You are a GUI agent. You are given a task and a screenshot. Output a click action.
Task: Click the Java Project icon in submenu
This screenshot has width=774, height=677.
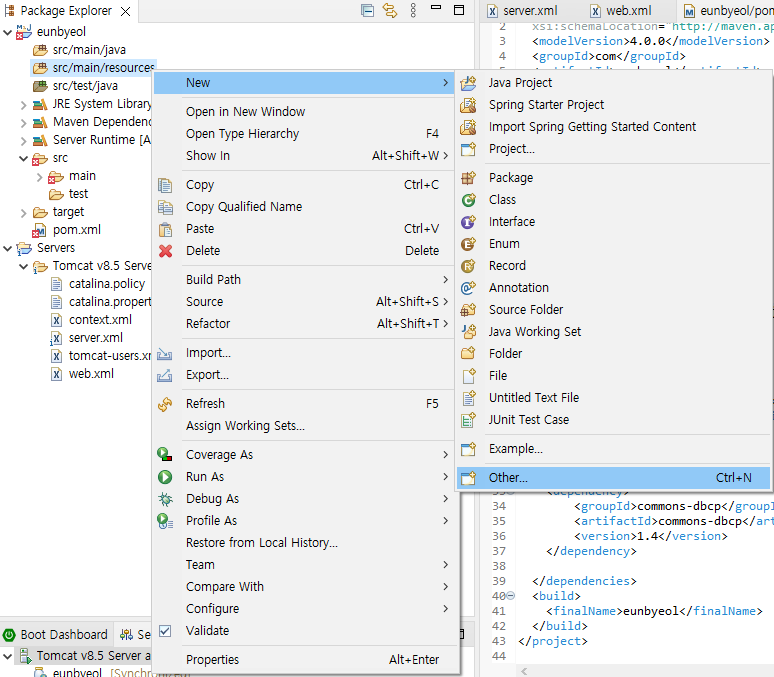(x=468, y=83)
